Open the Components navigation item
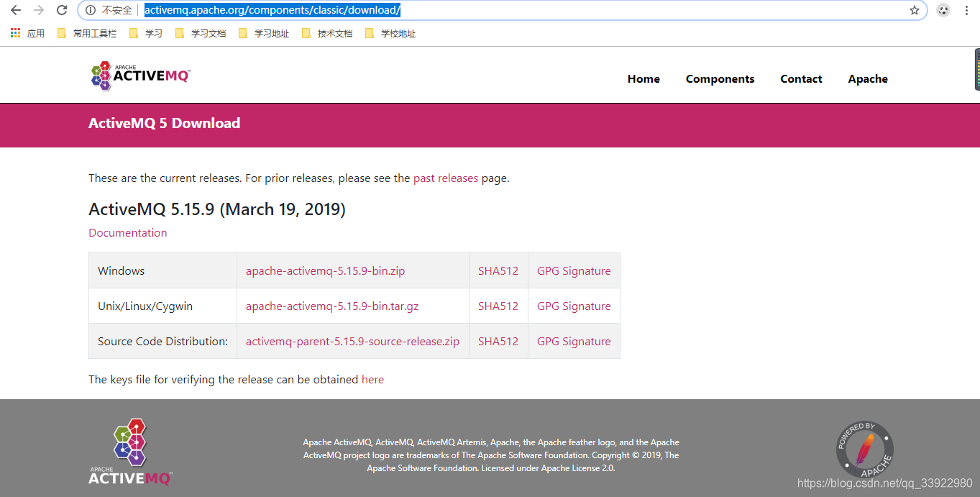 tap(720, 79)
